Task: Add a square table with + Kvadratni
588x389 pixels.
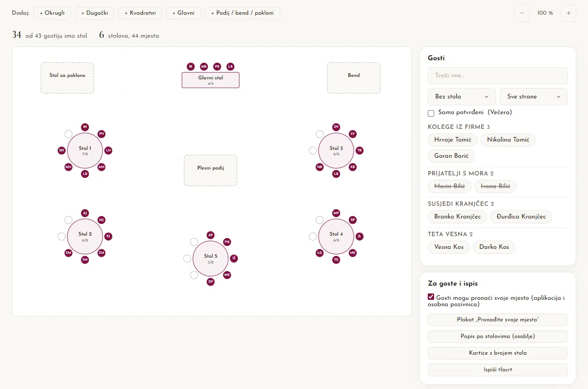Action: pos(140,13)
